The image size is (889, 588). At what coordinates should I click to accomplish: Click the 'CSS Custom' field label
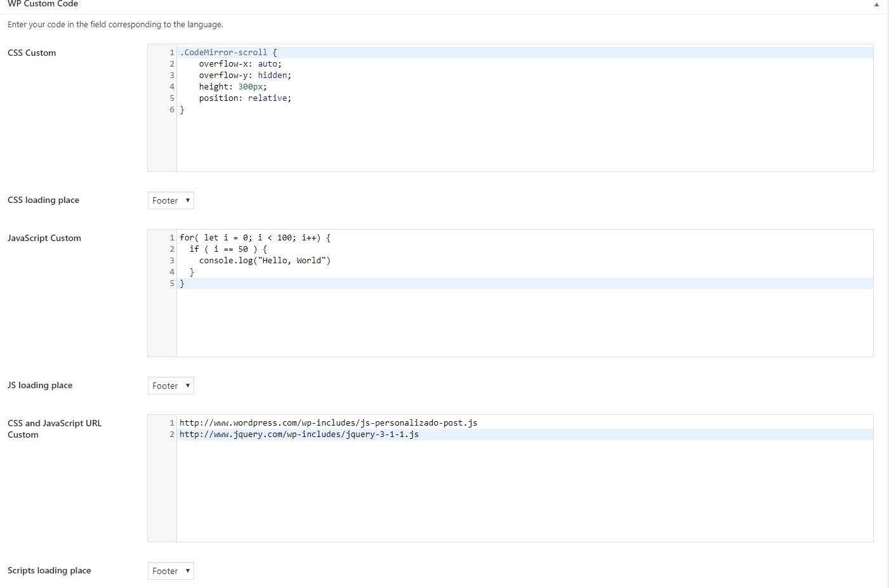pyautogui.click(x=32, y=53)
